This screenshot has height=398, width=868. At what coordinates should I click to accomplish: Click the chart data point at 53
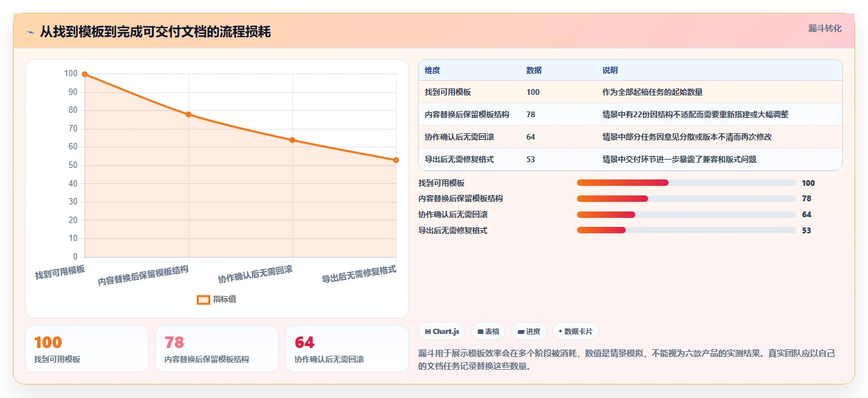[396, 160]
